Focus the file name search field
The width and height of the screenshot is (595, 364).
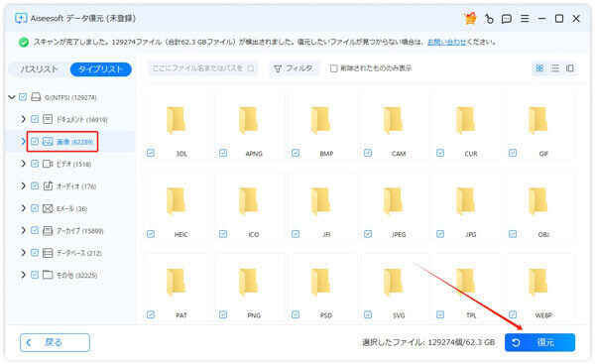pos(202,68)
